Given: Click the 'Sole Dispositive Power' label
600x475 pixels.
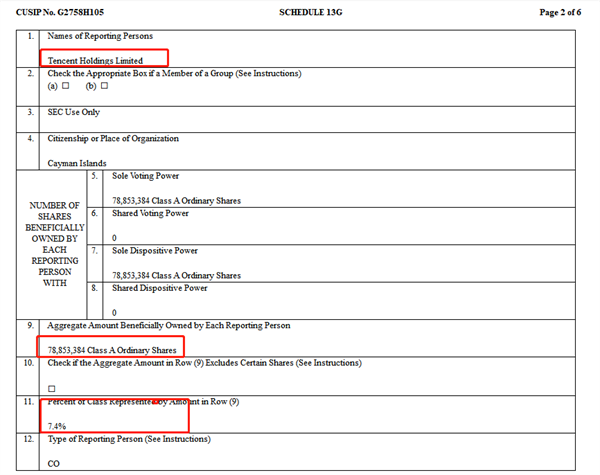Looking at the screenshot, I should click(155, 251).
